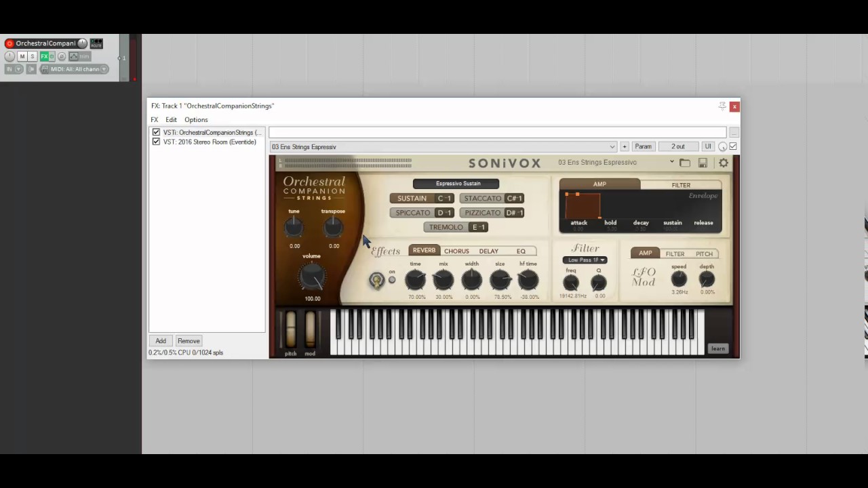Select the envelope AMP tab
The image size is (868, 488).
pyautogui.click(x=599, y=184)
